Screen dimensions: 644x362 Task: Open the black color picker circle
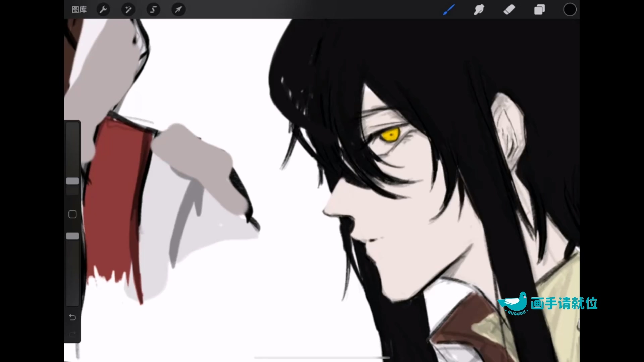[570, 9]
